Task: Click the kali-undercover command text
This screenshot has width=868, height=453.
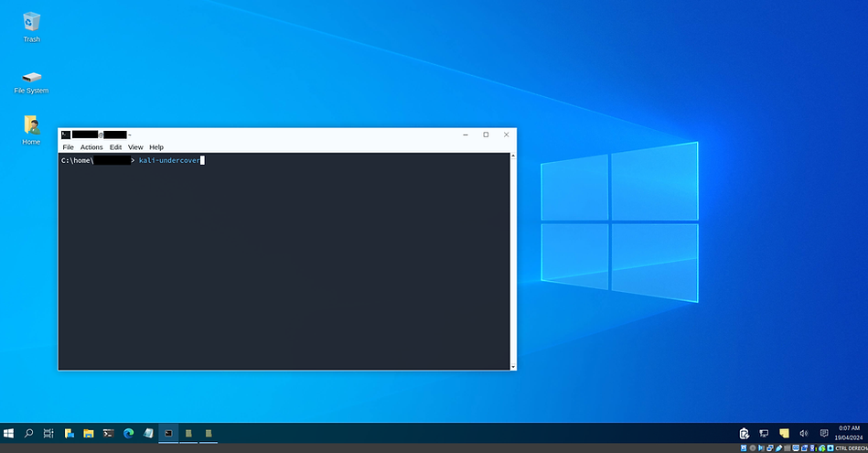Action: coord(169,160)
